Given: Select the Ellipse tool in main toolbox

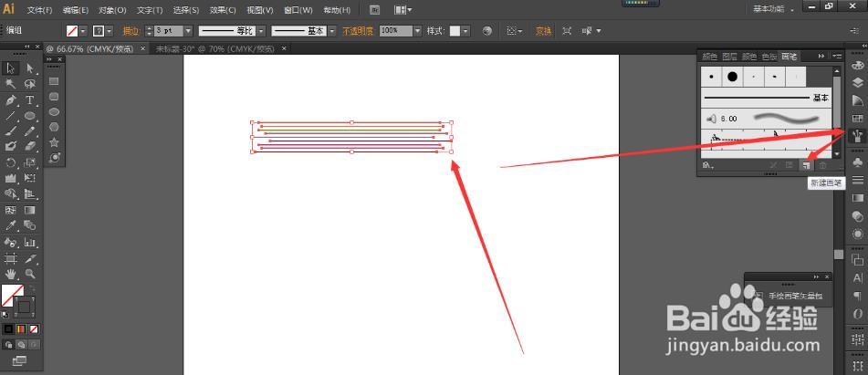Looking at the screenshot, I should [30, 116].
